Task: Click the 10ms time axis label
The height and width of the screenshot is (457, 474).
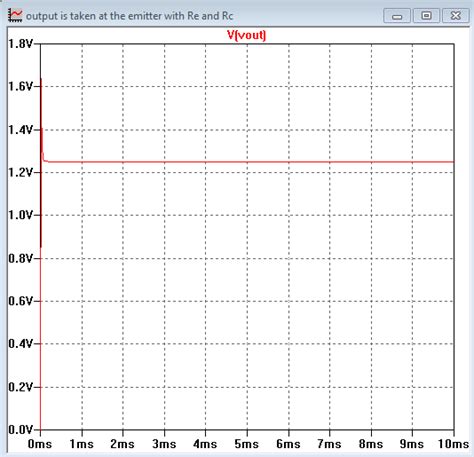Action: click(453, 444)
